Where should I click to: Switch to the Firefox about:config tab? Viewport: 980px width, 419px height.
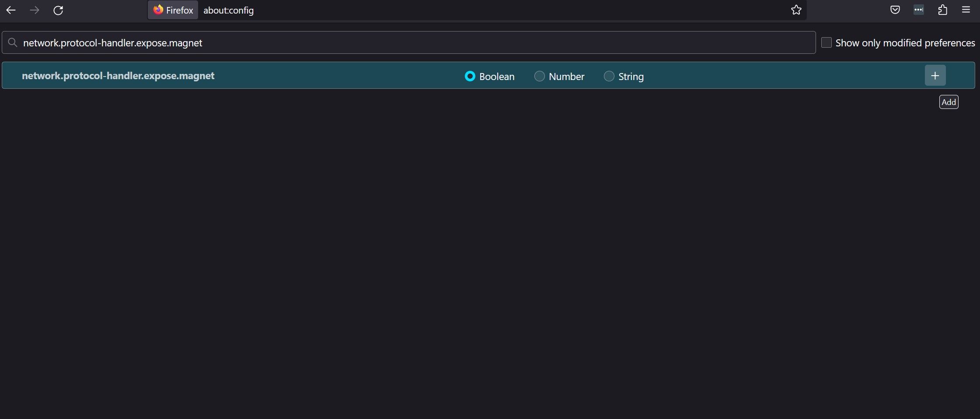(x=173, y=10)
